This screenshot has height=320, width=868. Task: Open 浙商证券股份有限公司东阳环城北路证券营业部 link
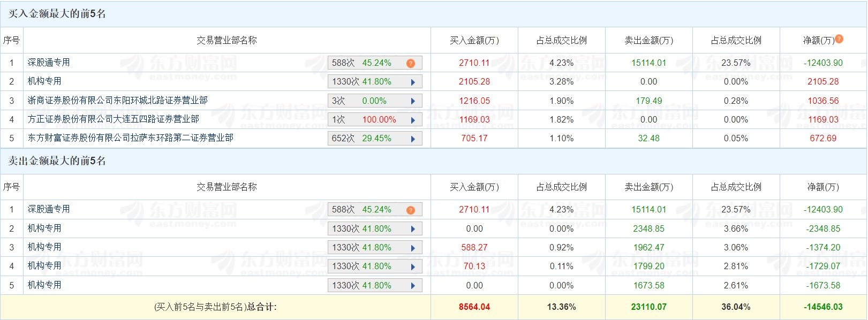pyautogui.click(x=118, y=101)
